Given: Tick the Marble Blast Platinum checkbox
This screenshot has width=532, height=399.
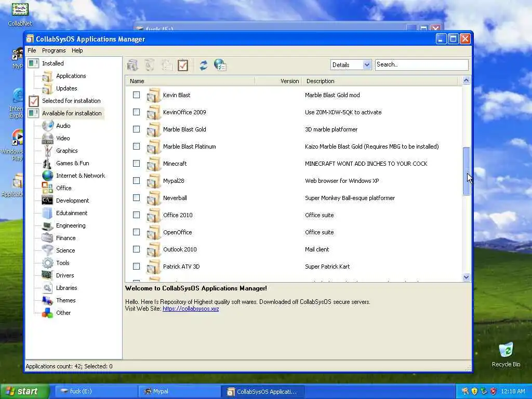Looking at the screenshot, I should [x=137, y=146].
